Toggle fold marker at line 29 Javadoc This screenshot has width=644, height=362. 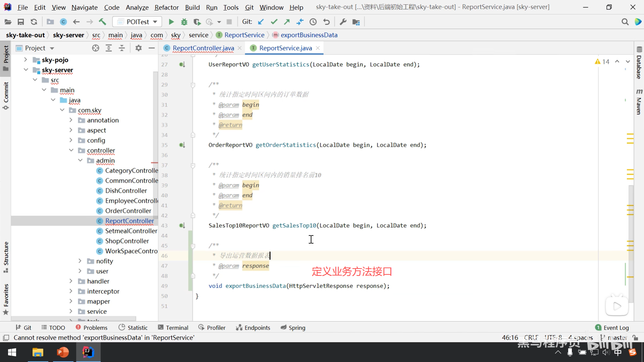(x=193, y=85)
